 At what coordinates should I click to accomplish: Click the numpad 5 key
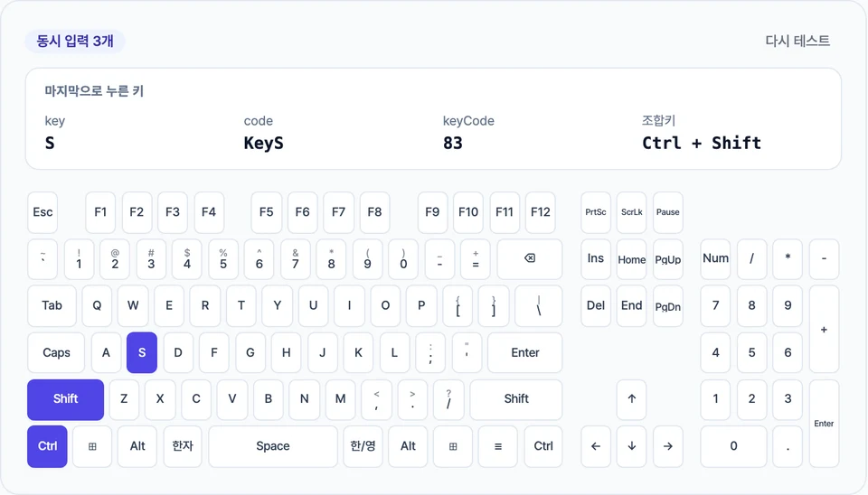click(x=751, y=353)
